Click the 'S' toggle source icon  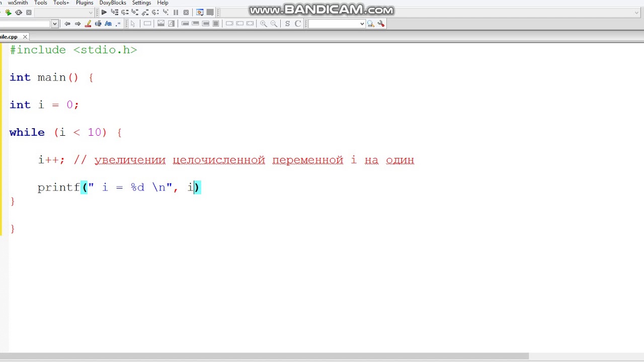[287, 24]
